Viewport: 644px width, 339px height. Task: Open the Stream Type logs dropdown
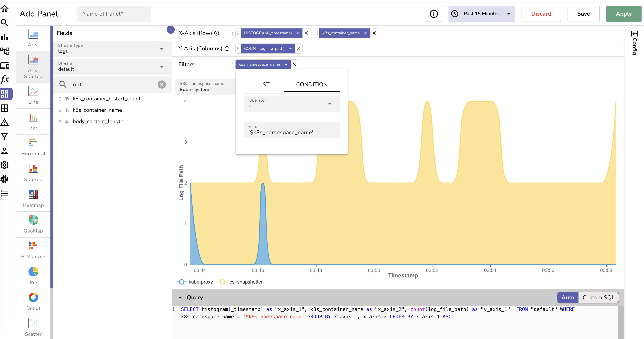112,49
